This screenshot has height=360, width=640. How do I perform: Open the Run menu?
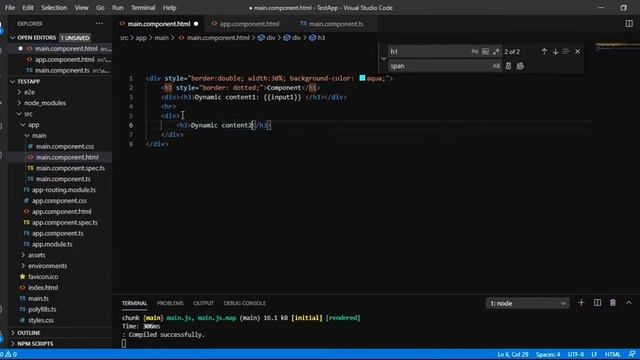(x=118, y=7)
